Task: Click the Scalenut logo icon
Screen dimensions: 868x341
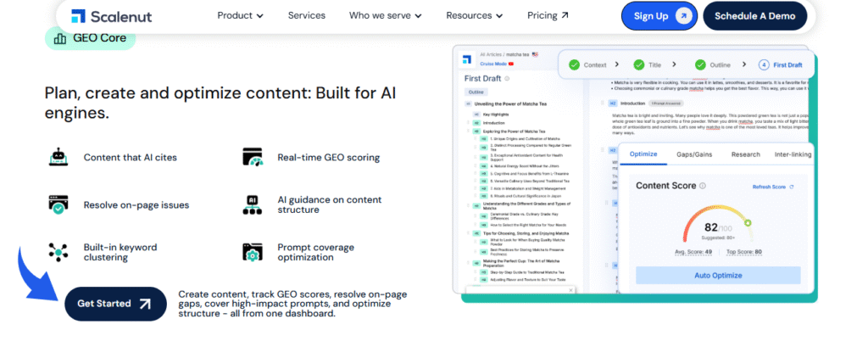Action: pyautogui.click(x=78, y=15)
